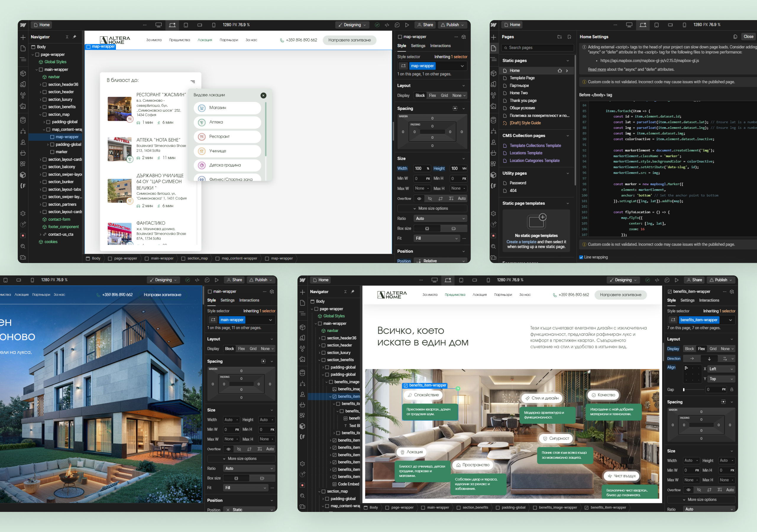
Task: Click preview play icon in top-left window toolbar
Action: (407, 25)
